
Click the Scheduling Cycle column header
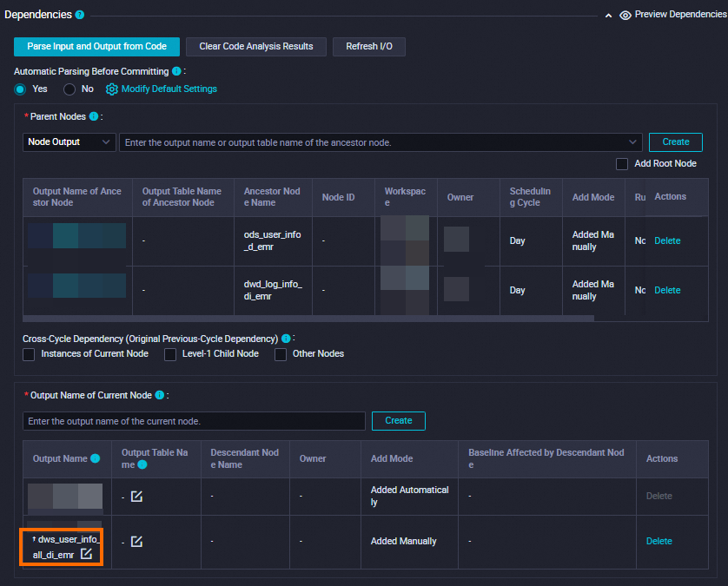point(530,197)
